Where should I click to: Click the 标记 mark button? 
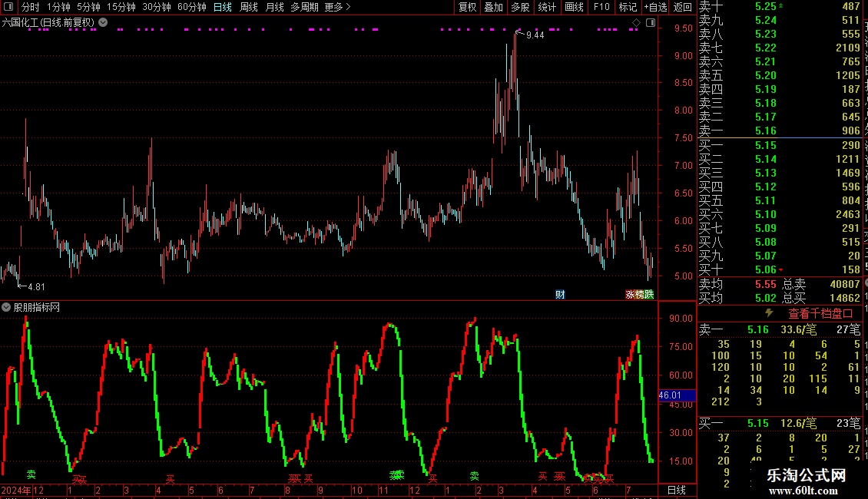(628, 7)
